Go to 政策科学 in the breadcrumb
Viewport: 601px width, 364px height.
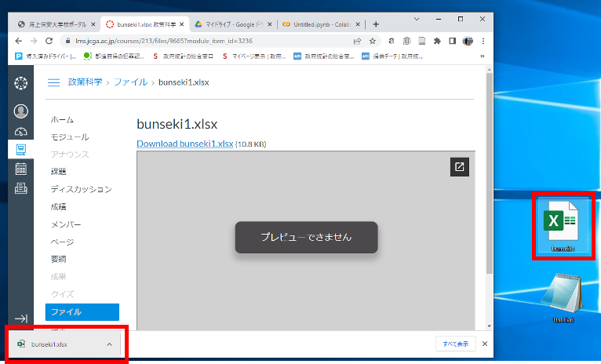[x=85, y=82]
